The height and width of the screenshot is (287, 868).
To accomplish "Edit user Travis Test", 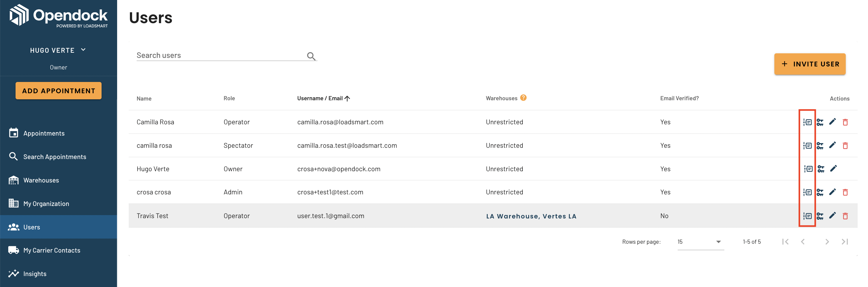I will point(832,215).
